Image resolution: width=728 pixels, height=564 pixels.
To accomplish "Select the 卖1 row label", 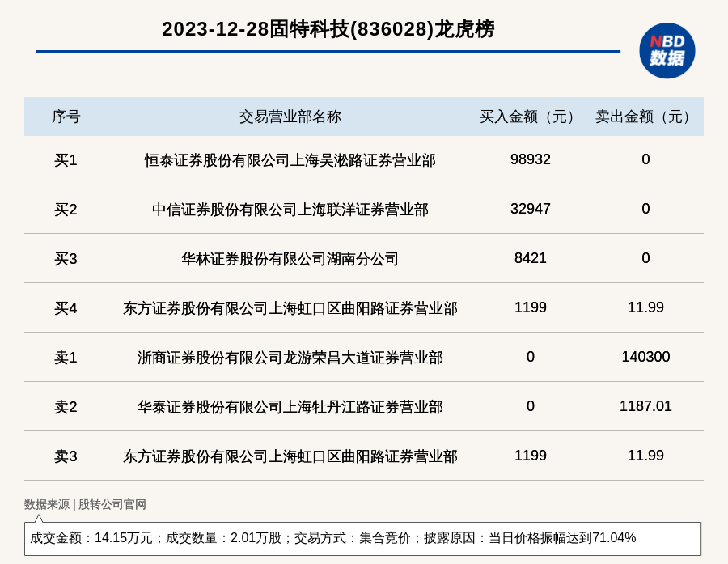I will point(66,358).
